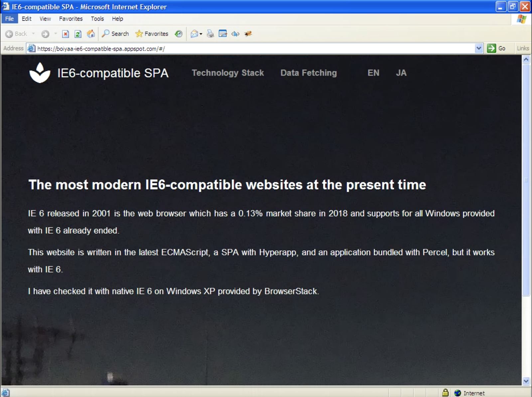Minimize the Internet Explorer window
Viewport: 532px width, 397px height.
pos(501,6)
